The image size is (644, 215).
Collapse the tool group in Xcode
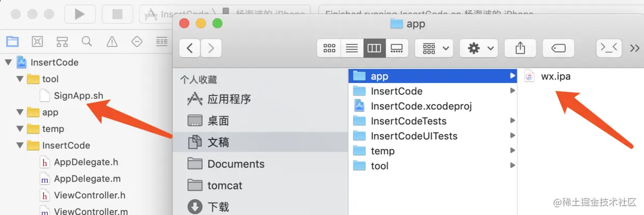click(20, 79)
